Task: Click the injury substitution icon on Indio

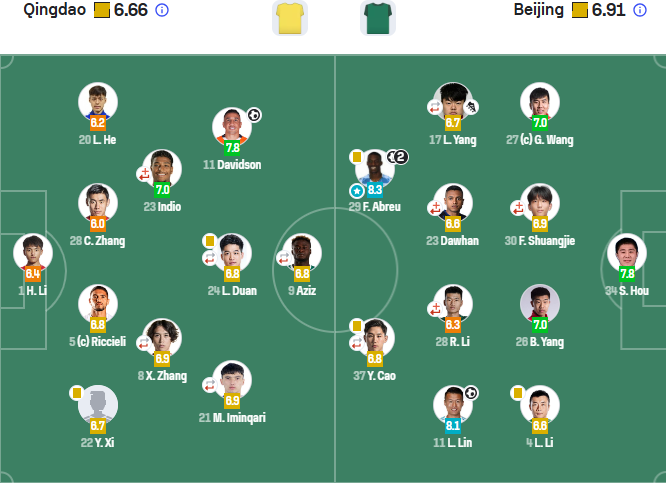Action: tap(144, 174)
